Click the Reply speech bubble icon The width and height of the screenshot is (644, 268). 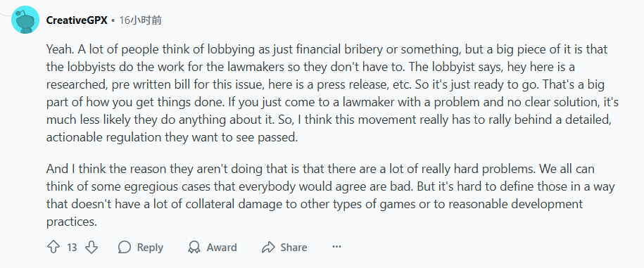click(125, 247)
